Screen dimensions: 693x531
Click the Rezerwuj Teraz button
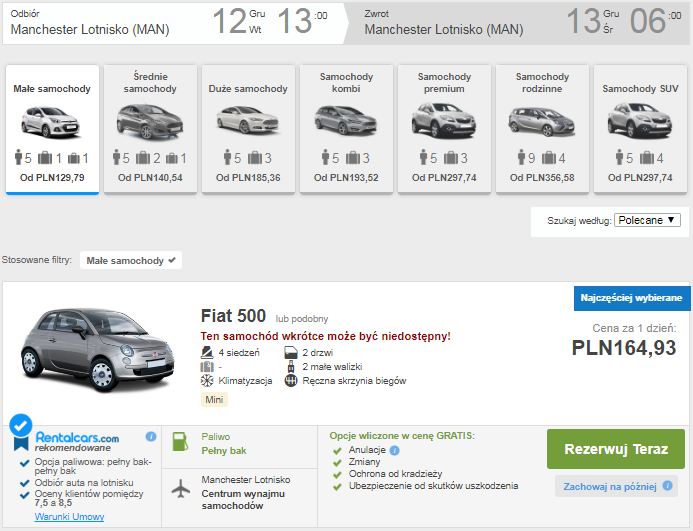click(616, 449)
